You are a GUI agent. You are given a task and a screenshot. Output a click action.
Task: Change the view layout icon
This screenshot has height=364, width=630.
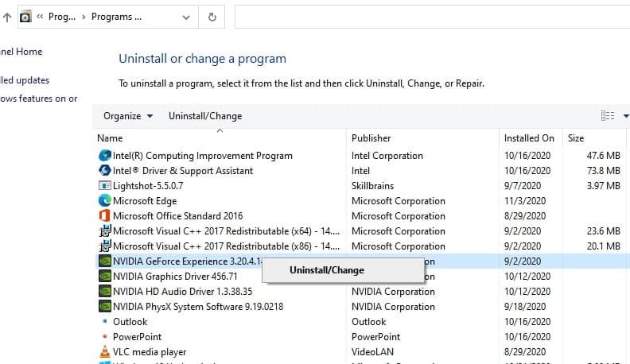608,115
